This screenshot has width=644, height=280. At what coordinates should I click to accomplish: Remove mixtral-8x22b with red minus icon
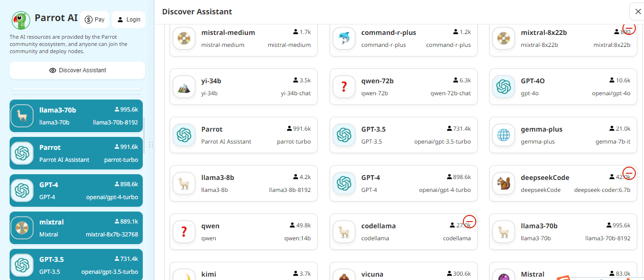coord(629,29)
